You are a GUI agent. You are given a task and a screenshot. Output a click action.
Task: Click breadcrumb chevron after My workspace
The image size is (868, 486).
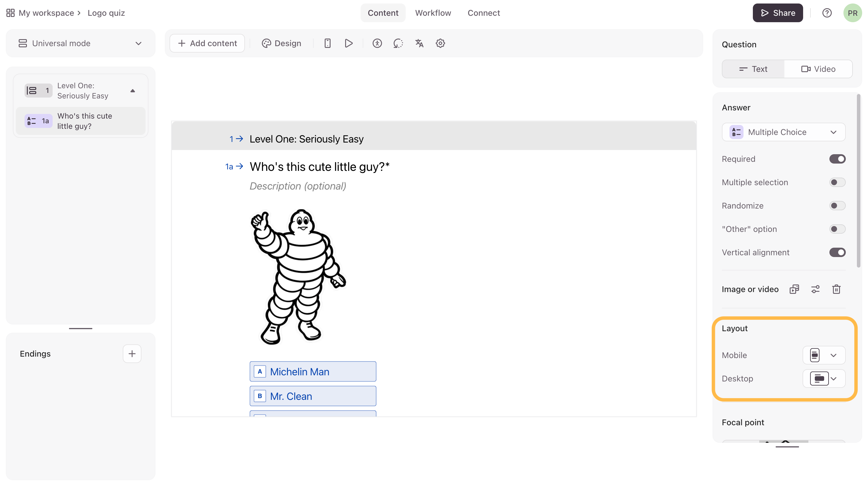point(79,13)
